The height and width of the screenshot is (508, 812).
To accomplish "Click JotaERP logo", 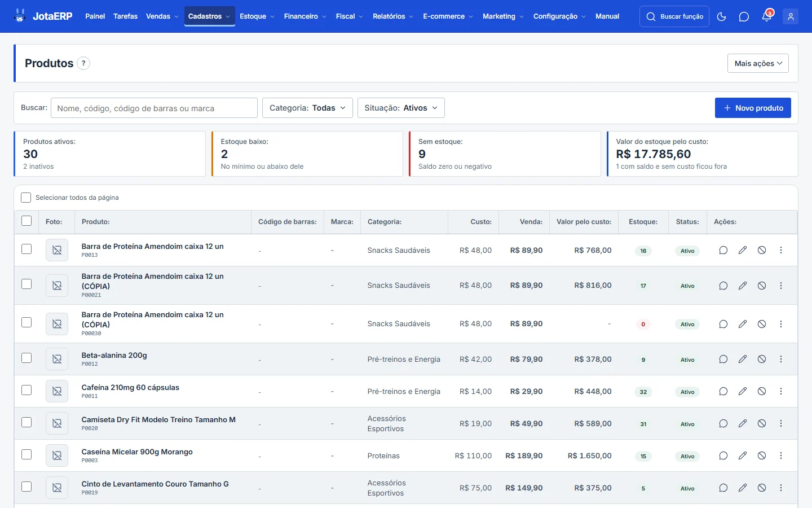I will click(x=43, y=16).
